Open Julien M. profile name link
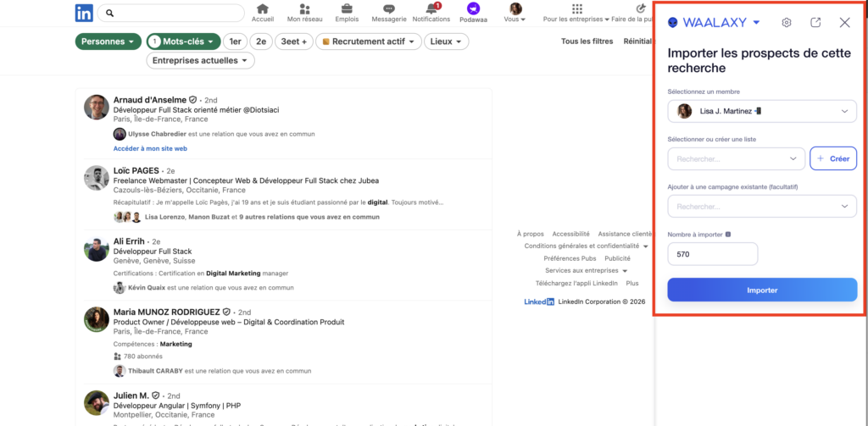Image resolution: width=868 pixels, height=426 pixels. (x=131, y=396)
